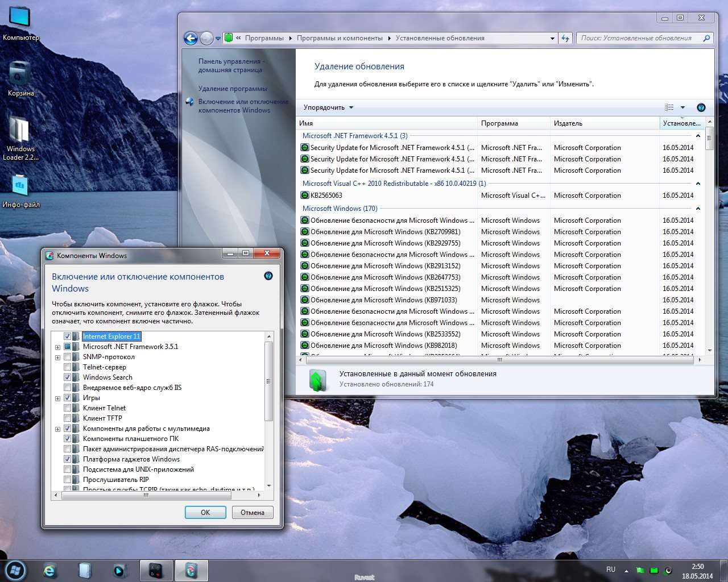Viewport: 728px width, 582px height.
Task: Click the view mode icon in toolbar
Action: pos(669,107)
